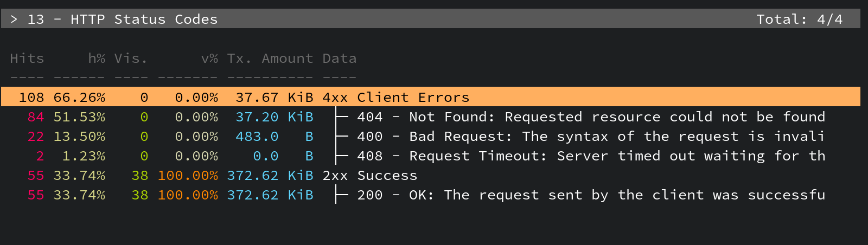
Task: Click the h% column header
Action: [97, 59]
